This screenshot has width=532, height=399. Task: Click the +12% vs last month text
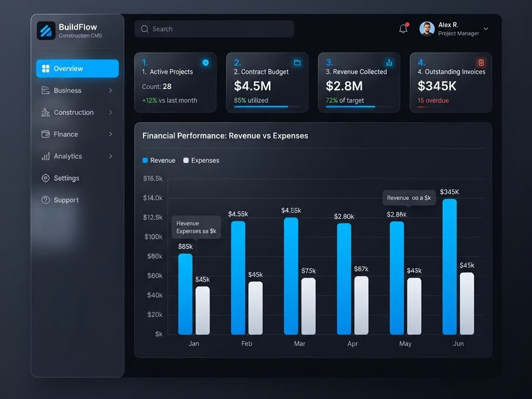169,101
